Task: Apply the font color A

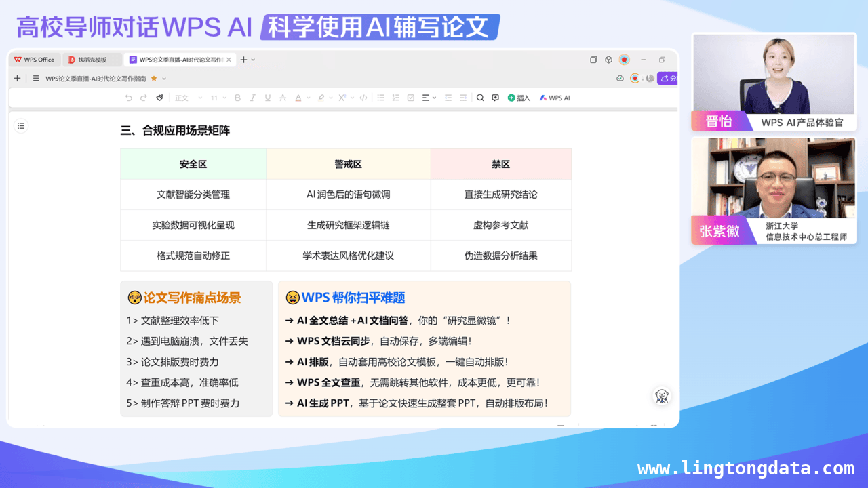Action: click(x=298, y=98)
